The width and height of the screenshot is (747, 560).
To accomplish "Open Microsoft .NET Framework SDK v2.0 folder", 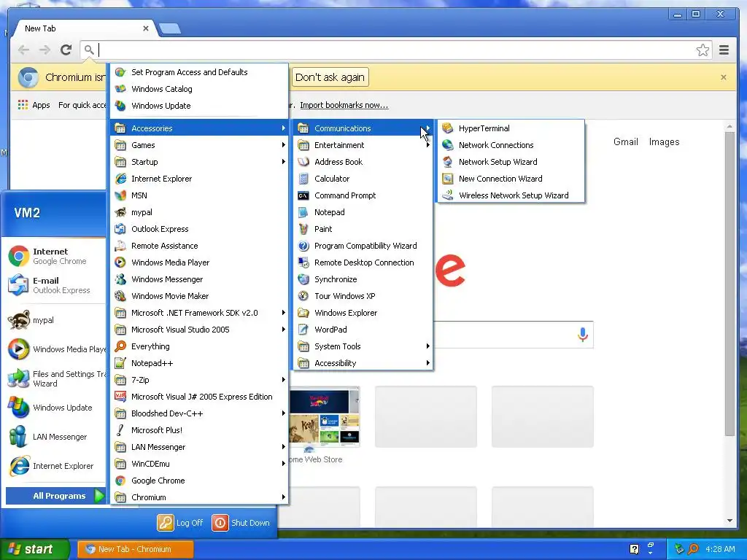I will click(x=199, y=313).
